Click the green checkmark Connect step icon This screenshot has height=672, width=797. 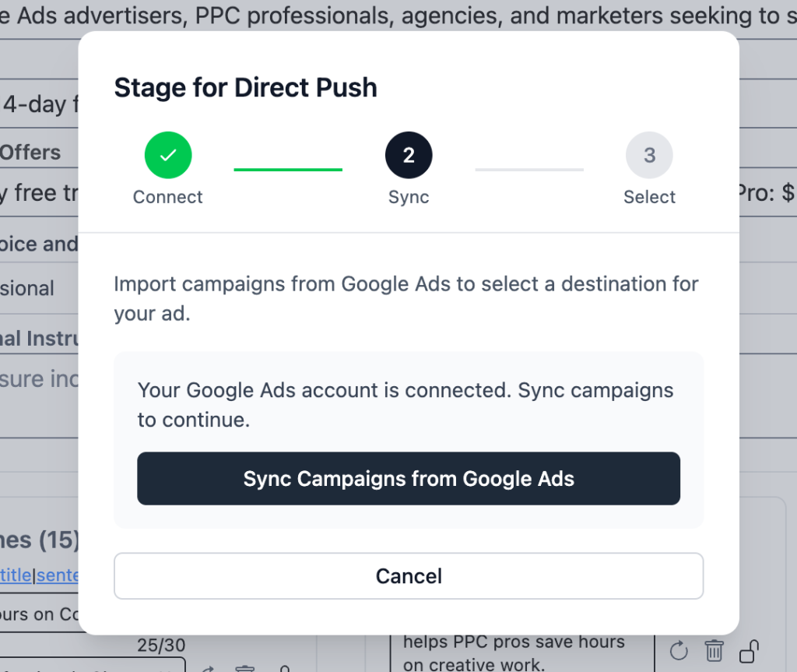point(167,155)
